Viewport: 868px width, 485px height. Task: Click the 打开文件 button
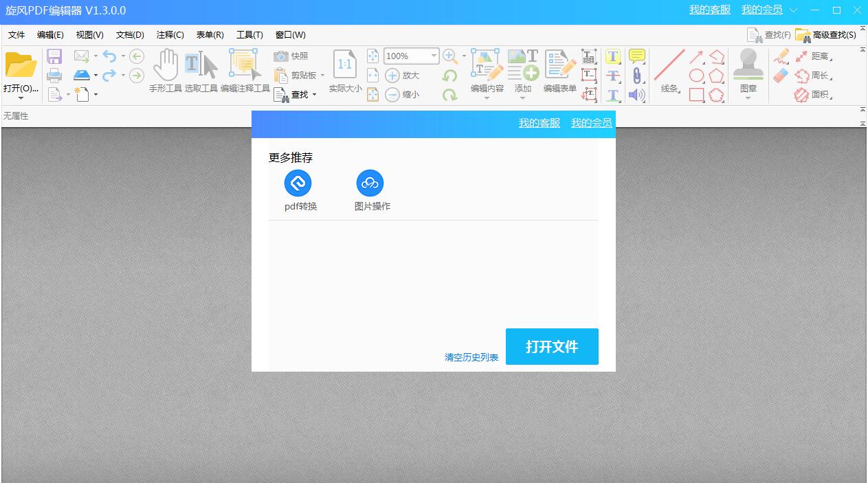click(552, 346)
